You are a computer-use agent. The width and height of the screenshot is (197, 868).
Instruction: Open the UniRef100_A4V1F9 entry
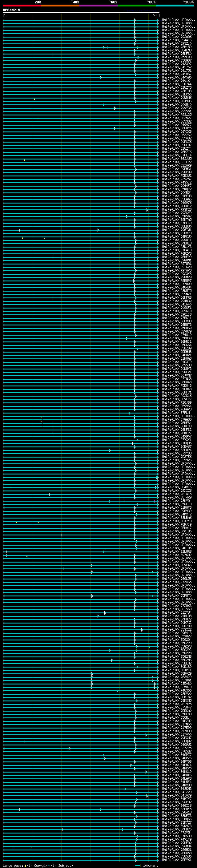[x=177, y=839]
